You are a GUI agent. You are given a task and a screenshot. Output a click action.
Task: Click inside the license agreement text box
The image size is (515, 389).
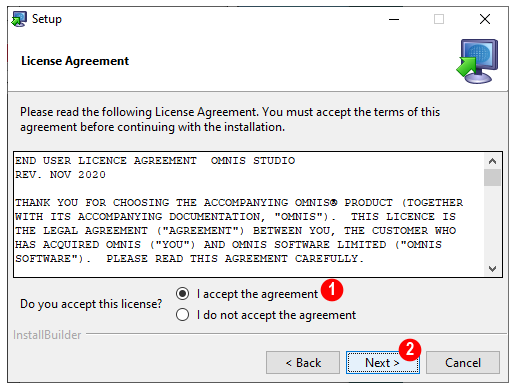coord(249,214)
